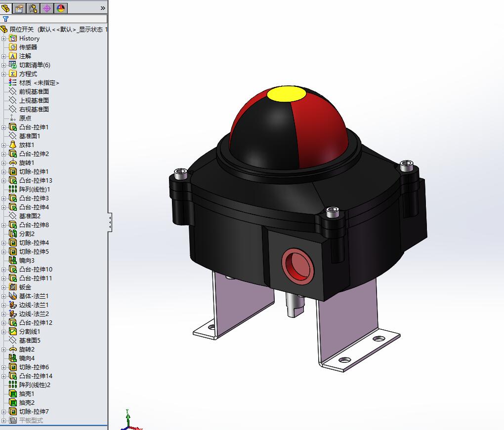Select the 基体-法兰1 base flange icon

tap(13, 296)
